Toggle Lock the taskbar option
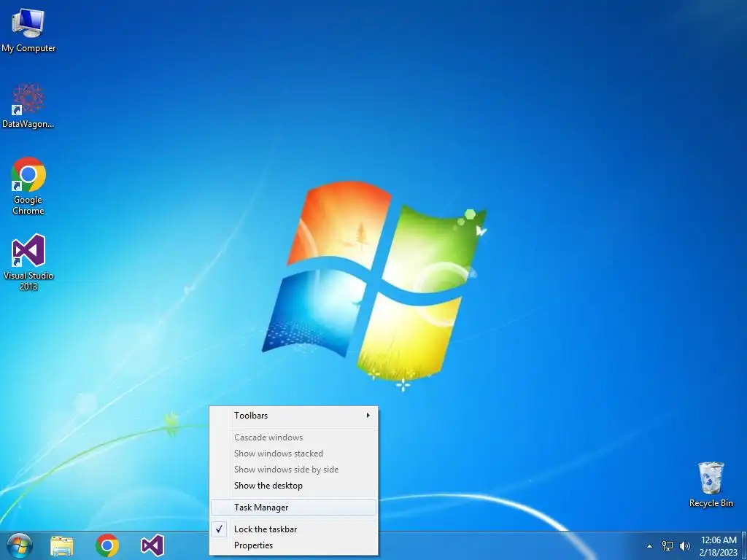This screenshot has width=747, height=560. pyautogui.click(x=293, y=529)
